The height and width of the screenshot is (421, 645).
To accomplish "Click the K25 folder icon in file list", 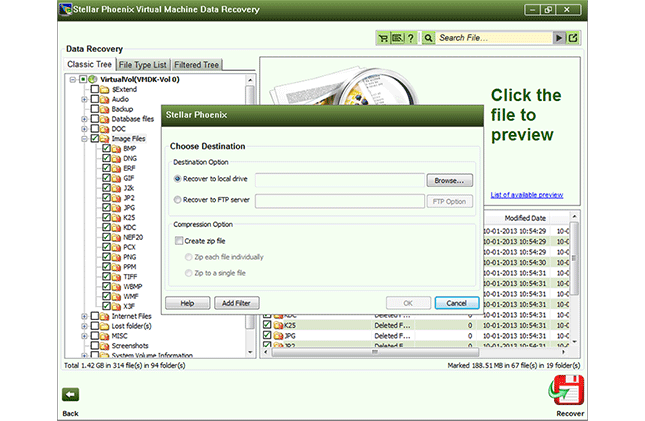I will coord(278,325).
